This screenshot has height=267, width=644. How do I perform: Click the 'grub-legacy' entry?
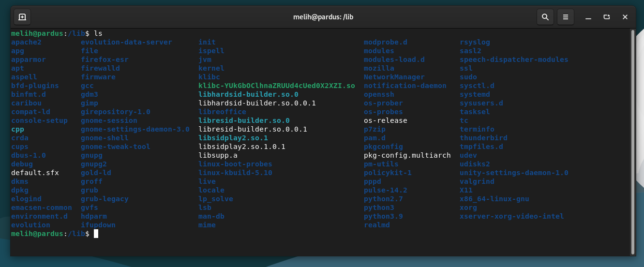[105, 199]
